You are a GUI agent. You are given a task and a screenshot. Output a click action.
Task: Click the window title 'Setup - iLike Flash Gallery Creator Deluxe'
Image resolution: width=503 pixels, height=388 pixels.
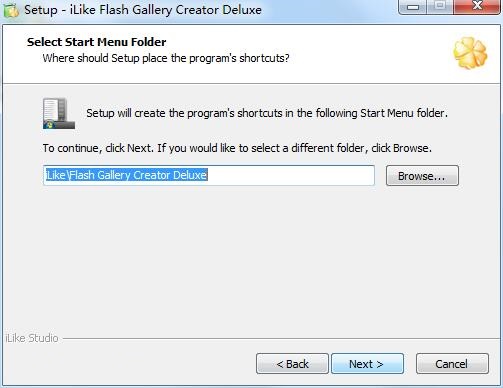coord(143,10)
